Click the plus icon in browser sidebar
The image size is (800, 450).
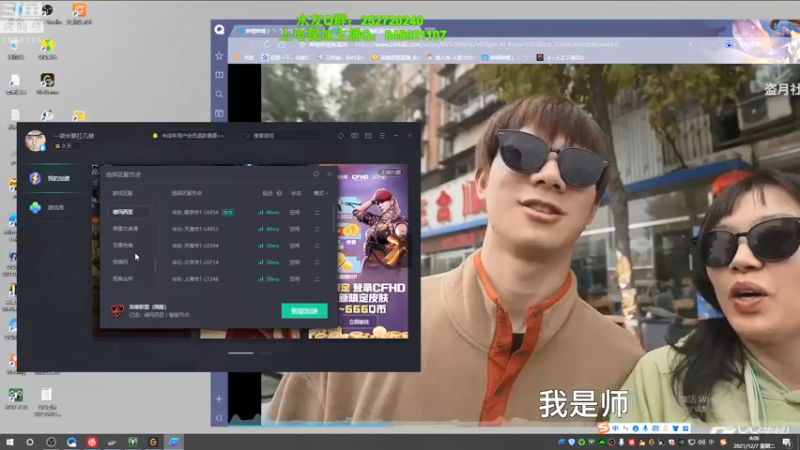[219, 399]
